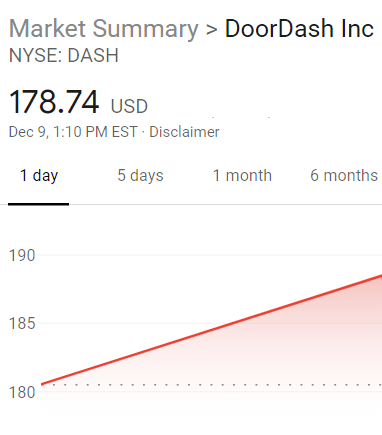Click the 178.74 stock price
The image size is (382, 435).
[54, 102]
